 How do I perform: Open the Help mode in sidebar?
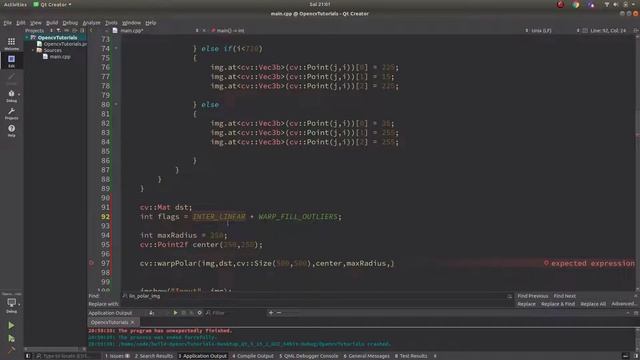click(11, 131)
